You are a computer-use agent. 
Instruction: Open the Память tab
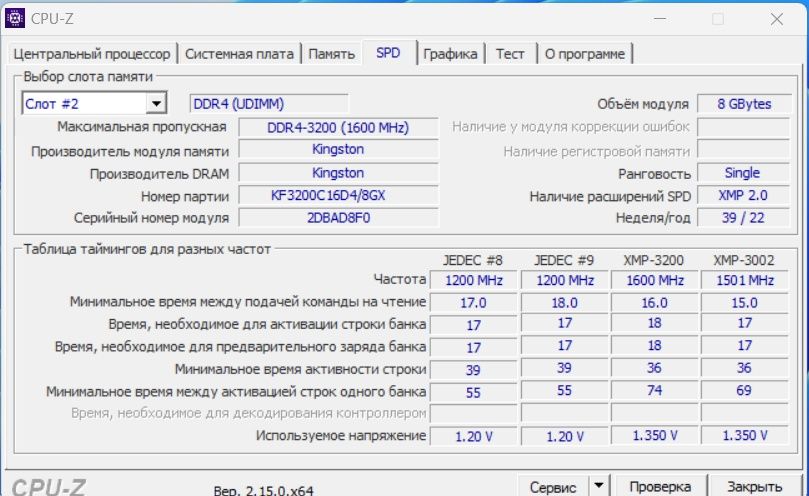(332, 54)
